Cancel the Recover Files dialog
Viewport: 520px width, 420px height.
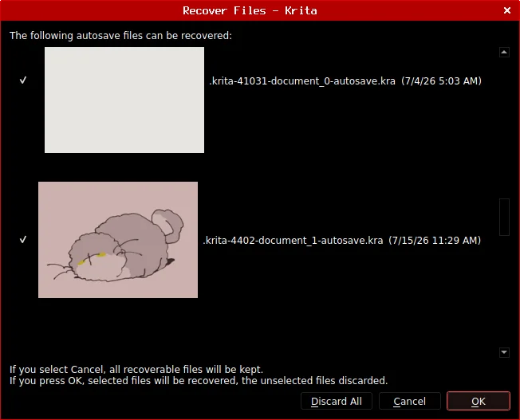(x=410, y=402)
